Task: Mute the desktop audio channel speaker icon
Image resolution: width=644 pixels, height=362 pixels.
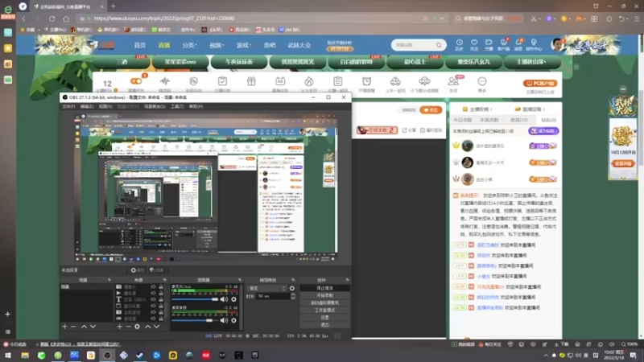Action: pyautogui.click(x=224, y=320)
